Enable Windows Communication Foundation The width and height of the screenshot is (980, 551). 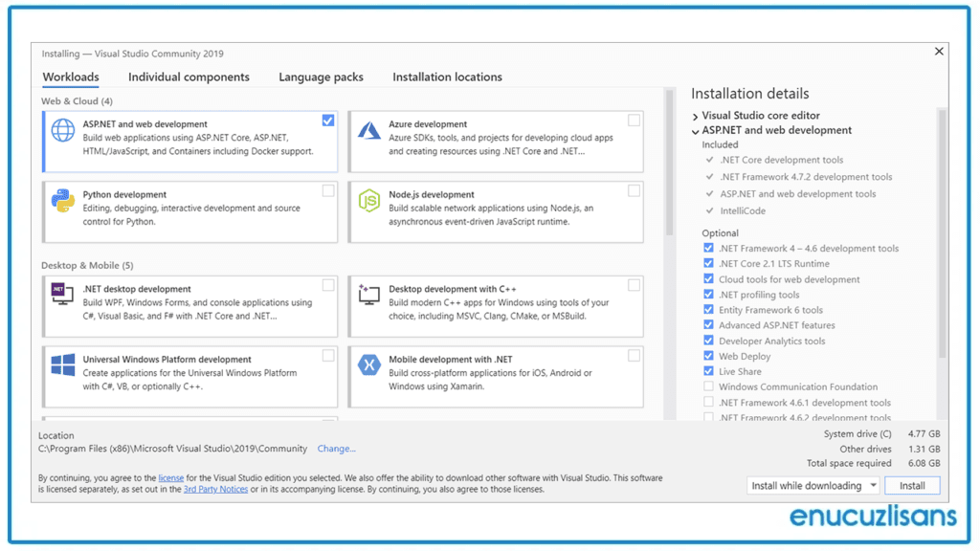point(708,386)
